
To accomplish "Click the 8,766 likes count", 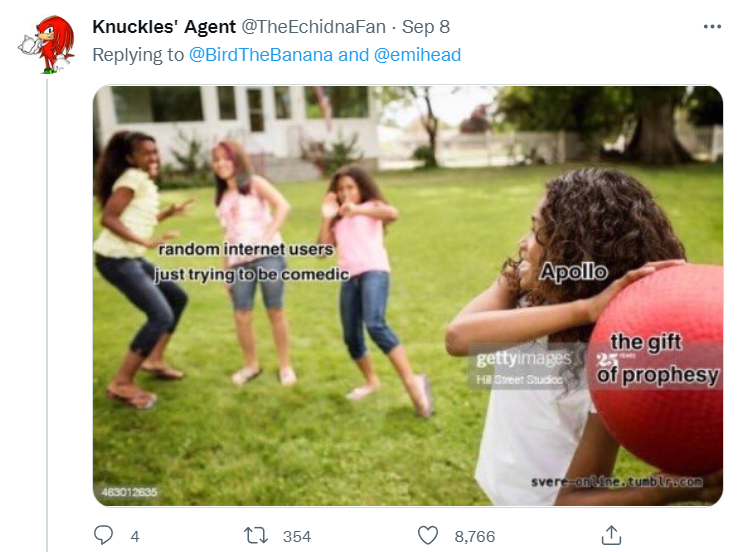I will pos(475,536).
